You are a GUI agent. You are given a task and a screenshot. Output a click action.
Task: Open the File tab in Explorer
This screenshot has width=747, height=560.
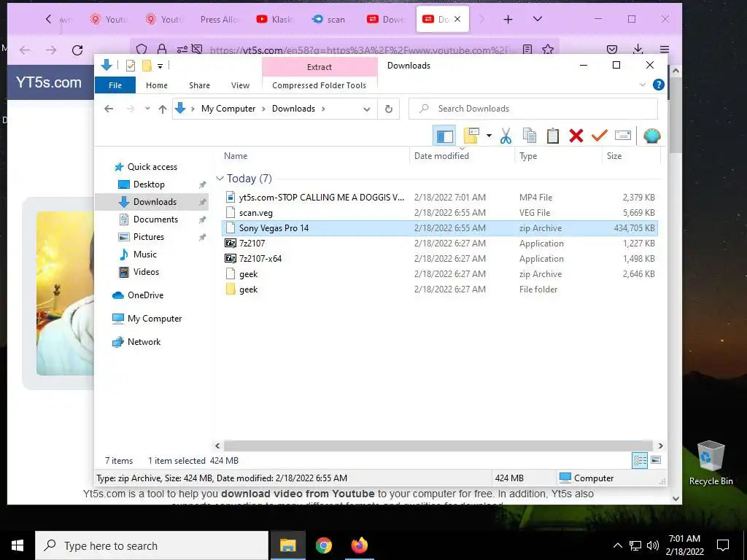click(115, 85)
